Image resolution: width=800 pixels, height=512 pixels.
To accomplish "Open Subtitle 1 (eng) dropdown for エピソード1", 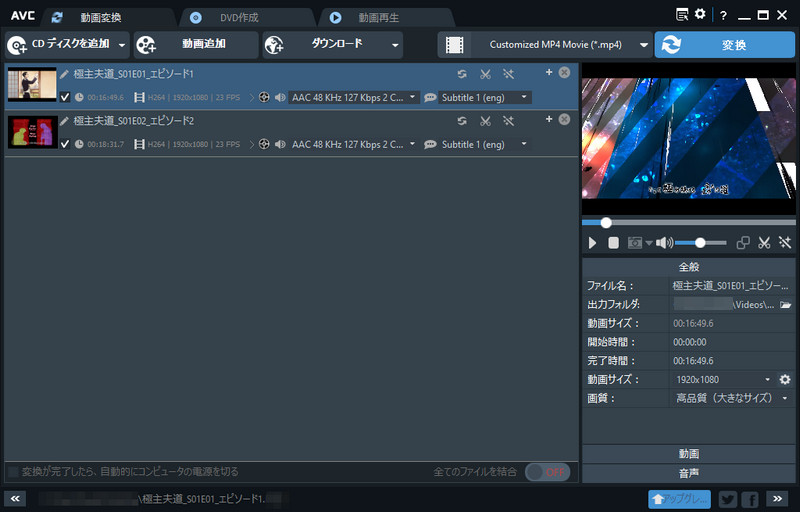I will point(485,97).
